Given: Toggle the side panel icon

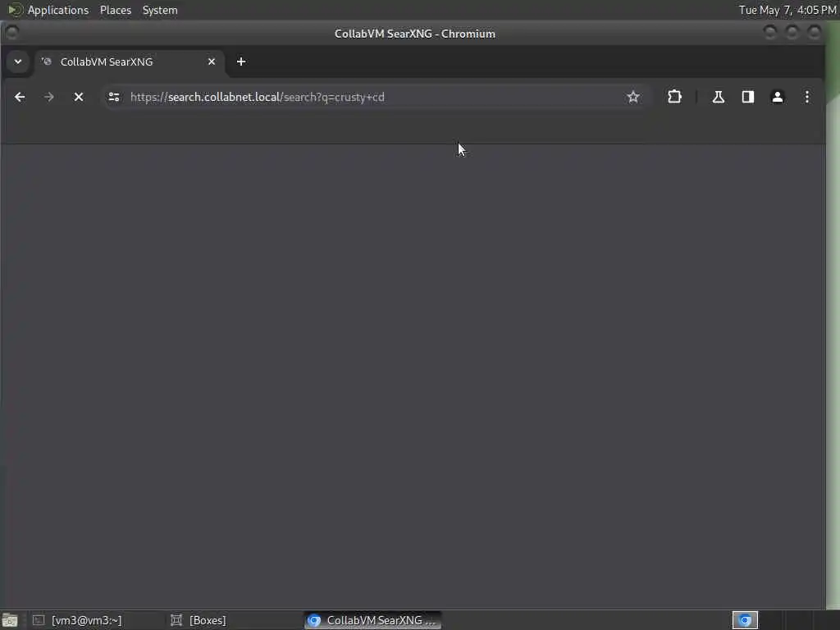Looking at the screenshot, I should [748, 97].
